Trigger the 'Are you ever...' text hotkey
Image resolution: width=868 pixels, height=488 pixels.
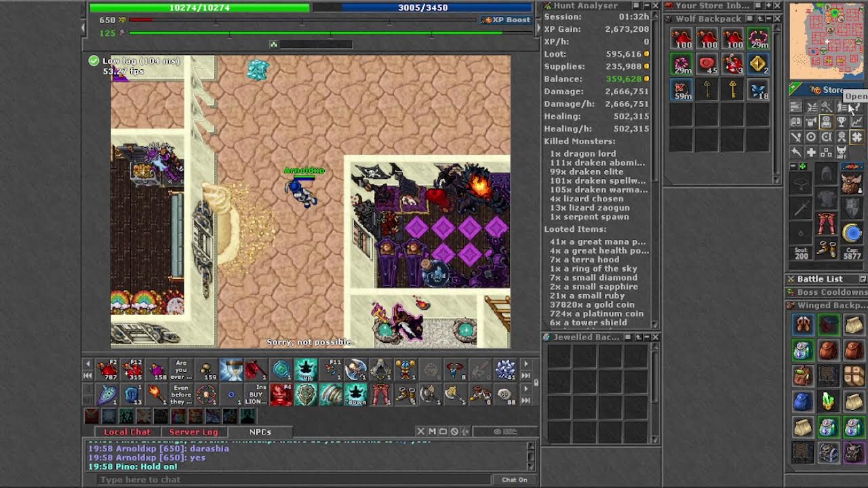181,370
